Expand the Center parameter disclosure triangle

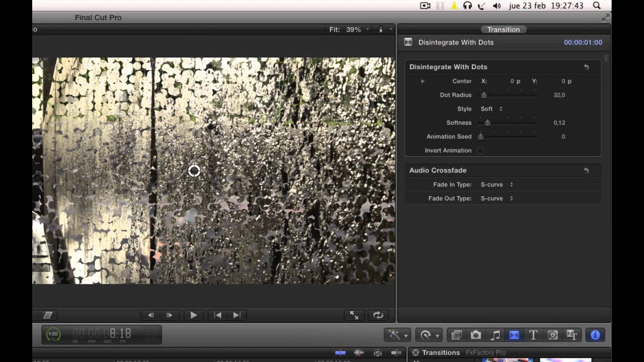[x=423, y=81]
